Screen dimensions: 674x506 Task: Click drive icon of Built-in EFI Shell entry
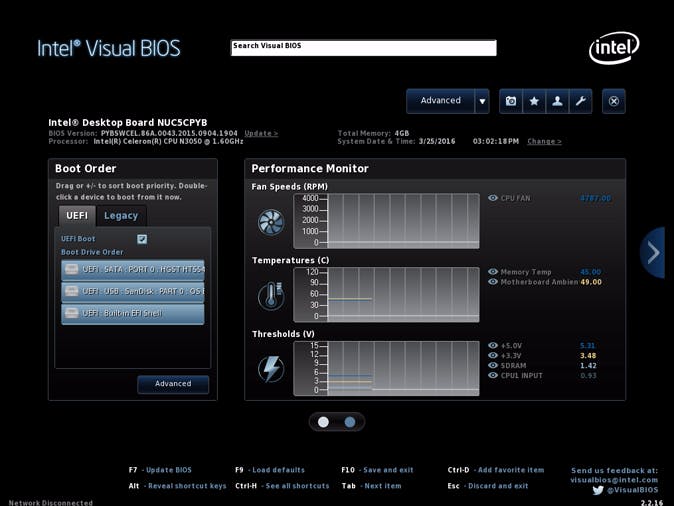point(71,313)
